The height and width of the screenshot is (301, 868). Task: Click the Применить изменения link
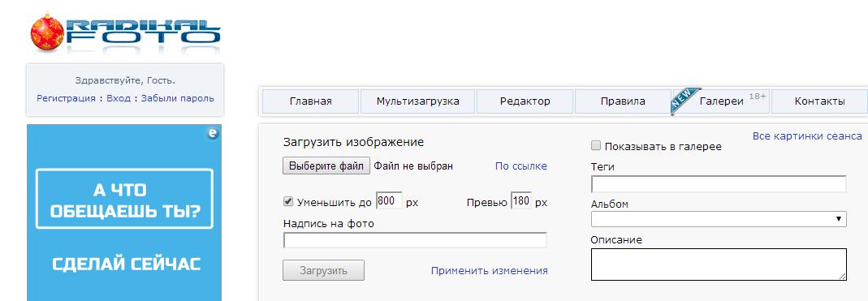pyautogui.click(x=490, y=270)
